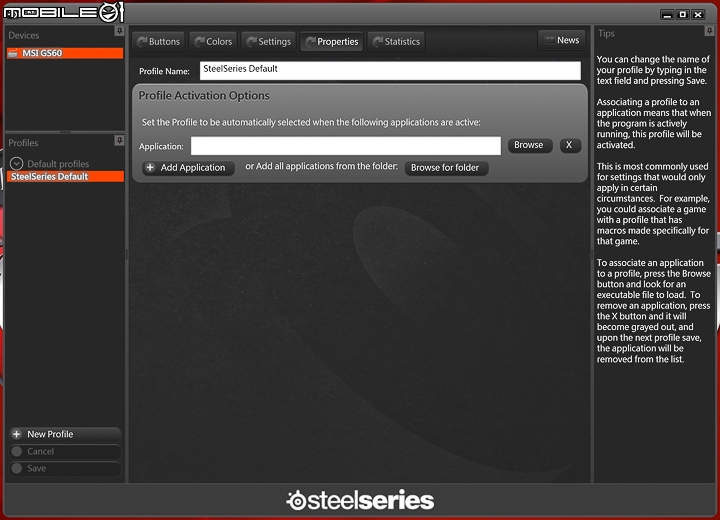Viewport: 720px width, 520px height.
Task: Switch to the Colors tab
Action: pyautogui.click(x=213, y=42)
